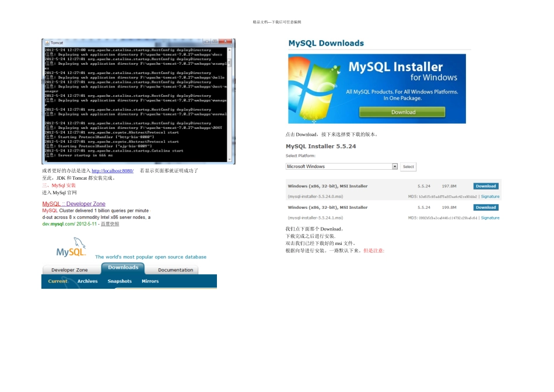Click the MySQL dolphin logo
Viewport: 554px width, 392px height.
(71, 247)
